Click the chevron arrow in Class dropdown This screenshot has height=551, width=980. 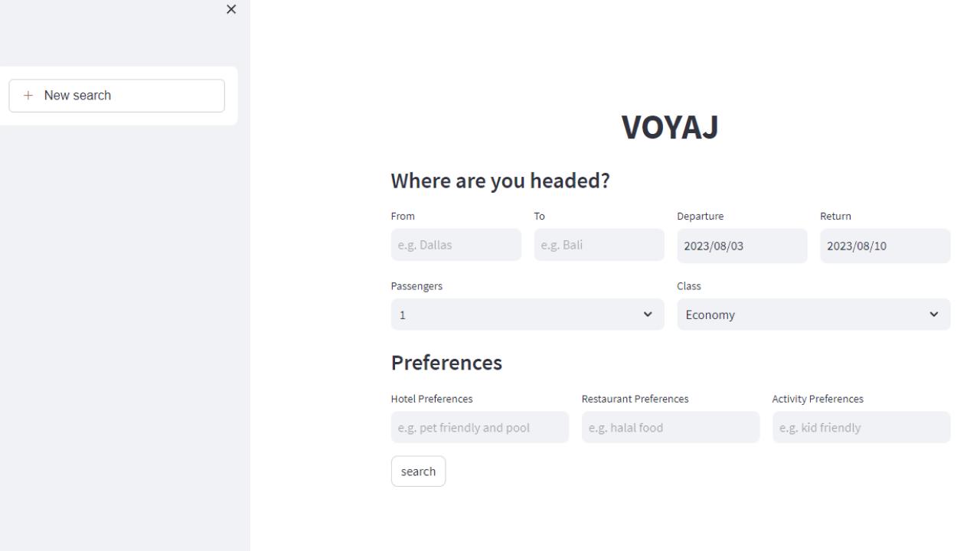(933, 315)
